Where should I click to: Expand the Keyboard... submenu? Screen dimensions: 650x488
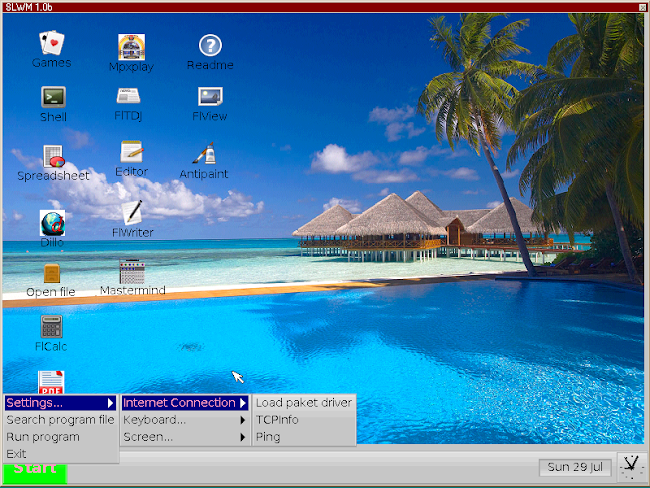(185, 420)
